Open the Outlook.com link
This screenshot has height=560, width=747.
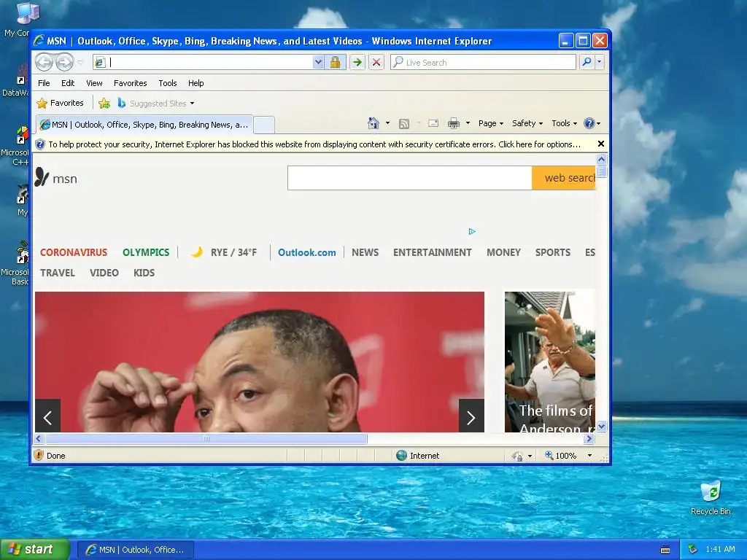click(x=307, y=253)
